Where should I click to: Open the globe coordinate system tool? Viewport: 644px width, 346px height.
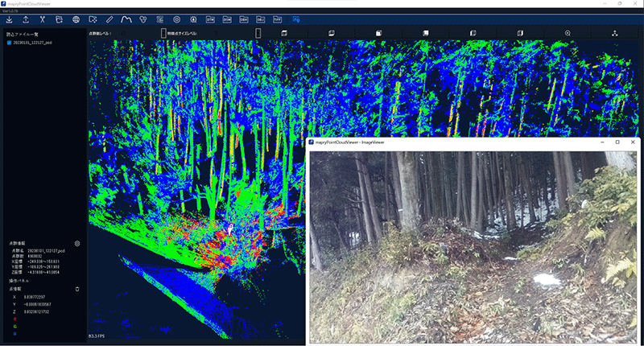[x=76, y=19]
